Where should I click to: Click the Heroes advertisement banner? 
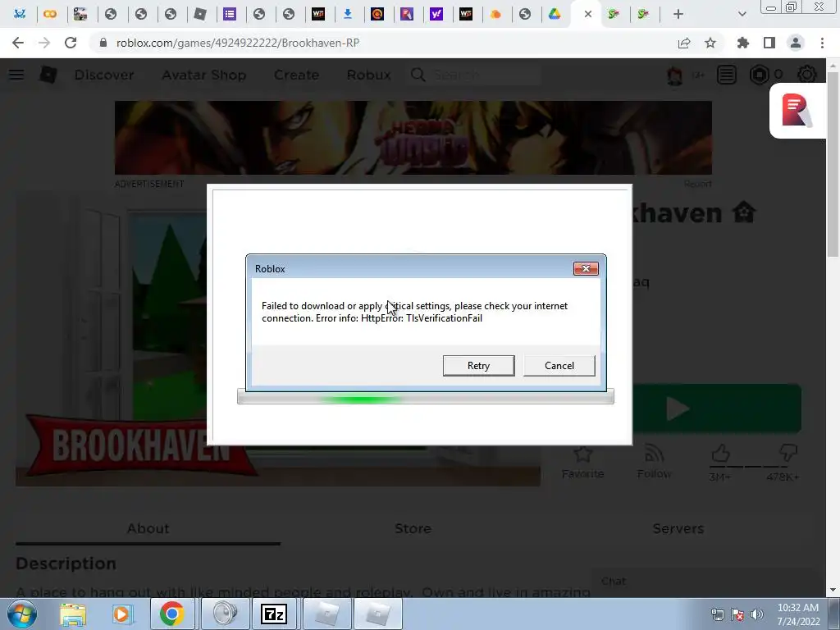(413, 138)
